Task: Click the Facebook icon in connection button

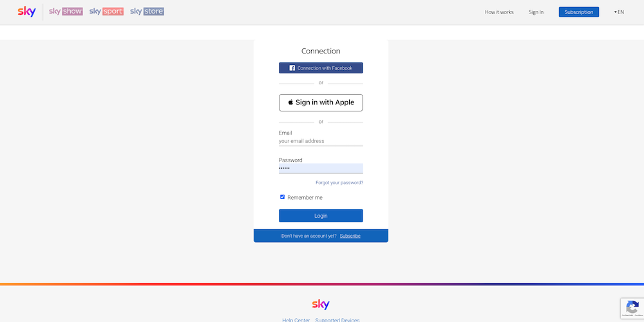Action: tap(292, 68)
